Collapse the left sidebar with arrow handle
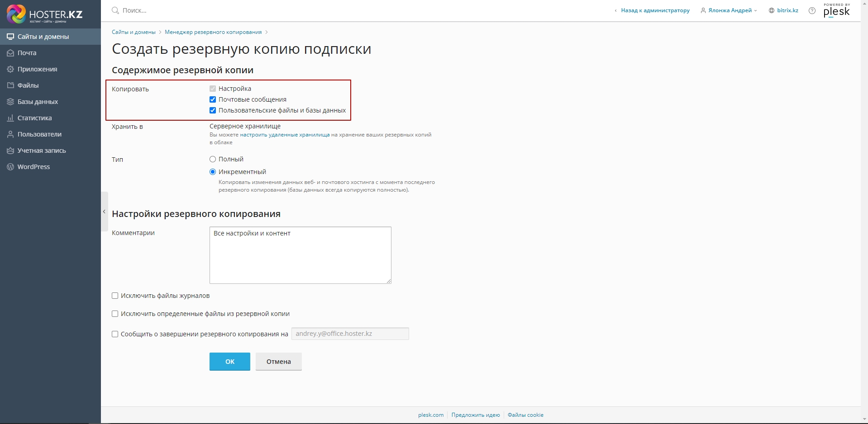Image resolution: width=868 pixels, height=424 pixels. click(x=104, y=212)
